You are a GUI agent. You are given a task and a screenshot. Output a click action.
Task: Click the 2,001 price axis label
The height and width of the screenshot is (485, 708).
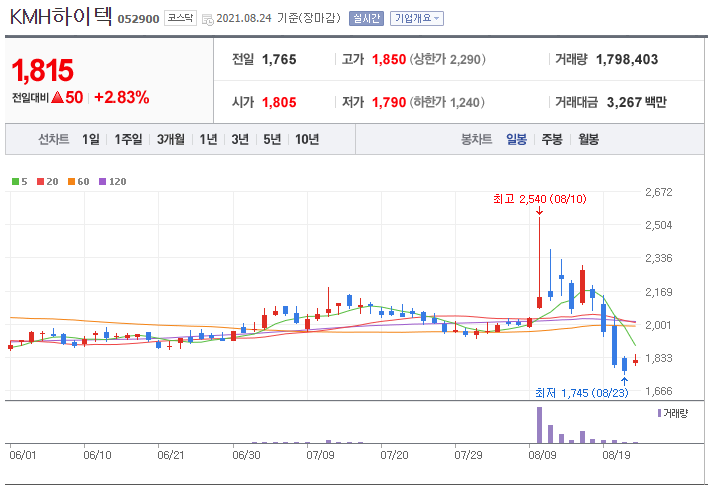[659, 325]
